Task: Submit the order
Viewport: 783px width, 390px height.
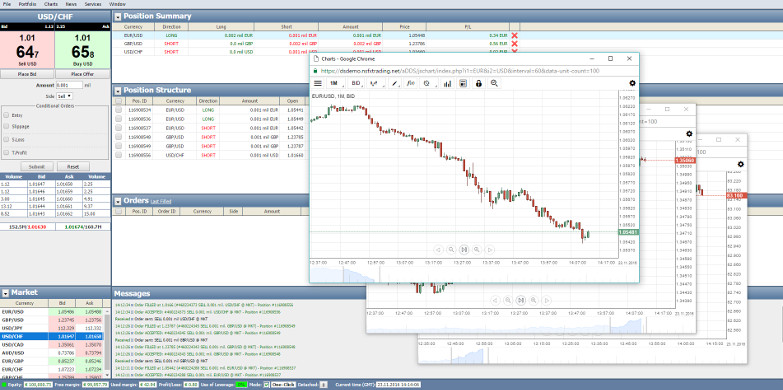Action: 37,167
